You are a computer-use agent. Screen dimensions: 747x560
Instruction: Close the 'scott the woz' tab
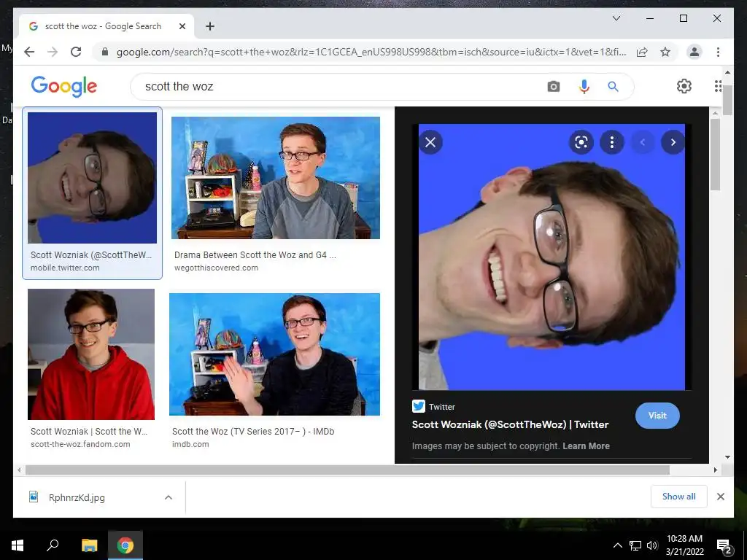(x=182, y=26)
